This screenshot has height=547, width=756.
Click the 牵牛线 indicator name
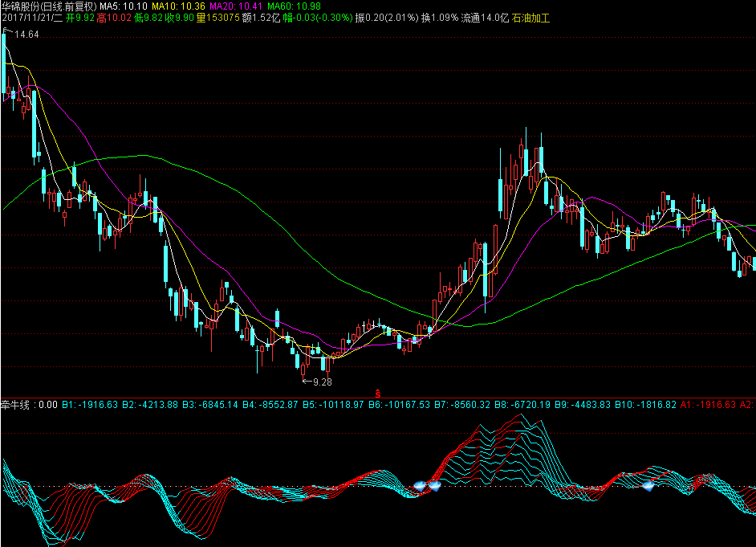[x=15, y=405]
